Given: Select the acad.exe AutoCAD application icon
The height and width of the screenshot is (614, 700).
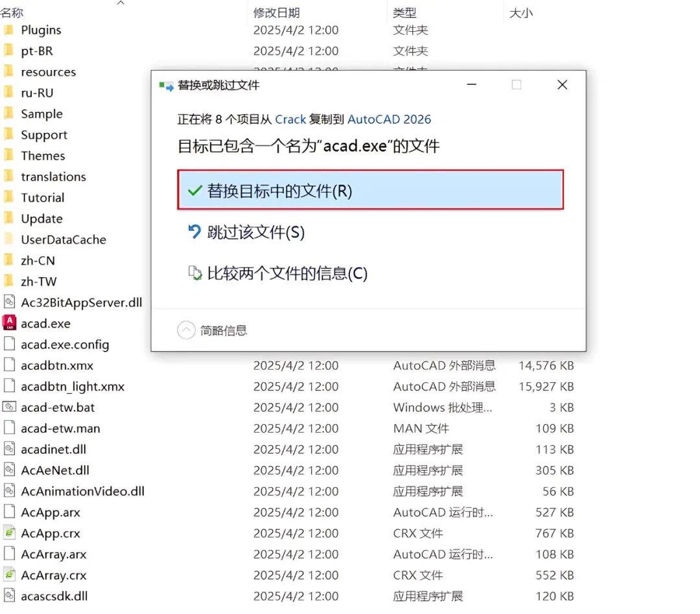Looking at the screenshot, I should click(9, 323).
